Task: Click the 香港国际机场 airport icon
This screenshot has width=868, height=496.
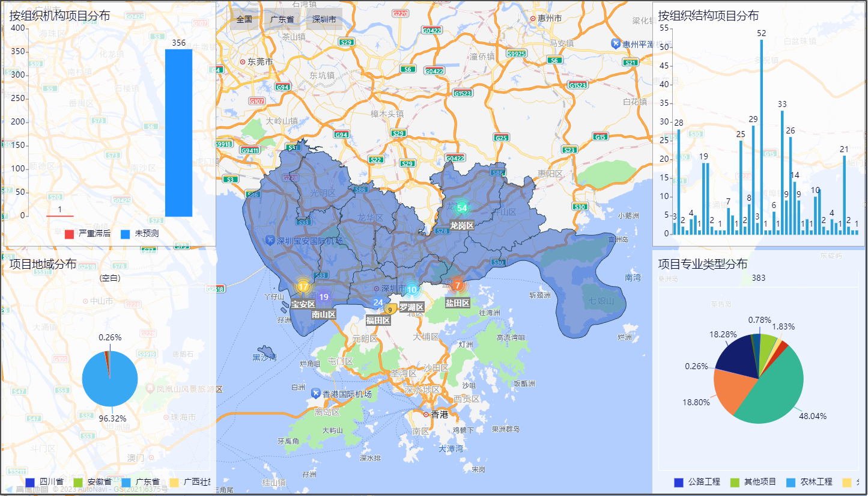Action: tap(316, 394)
